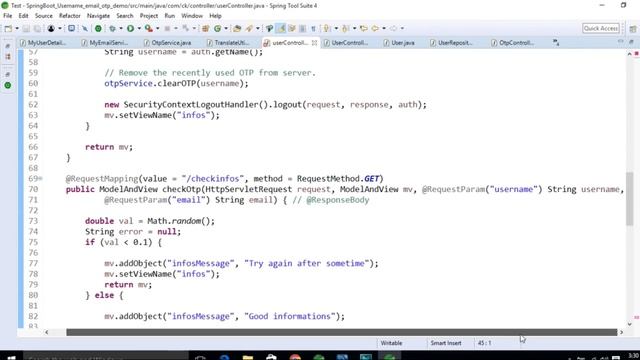Open the External Tools dropdown arrow
Viewport: 640px width, 360px height.
click(158, 28)
